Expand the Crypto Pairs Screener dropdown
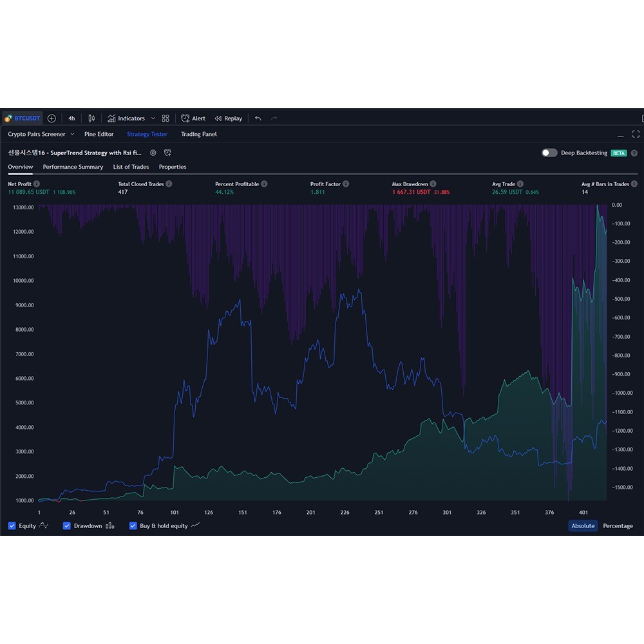Image resolution: width=644 pixels, height=644 pixels. pos(71,134)
